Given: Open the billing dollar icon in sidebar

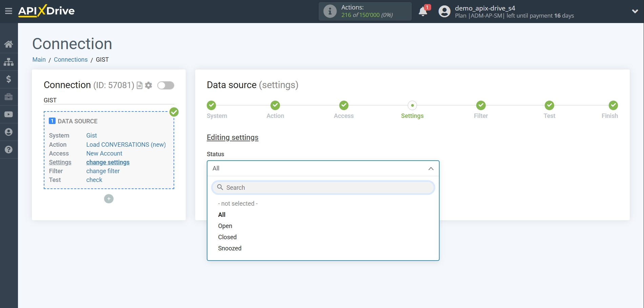Looking at the screenshot, I should (9, 79).
